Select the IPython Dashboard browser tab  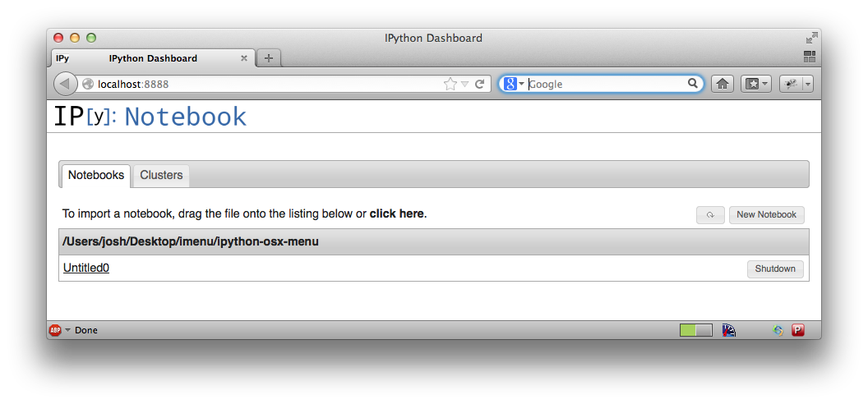154,58
